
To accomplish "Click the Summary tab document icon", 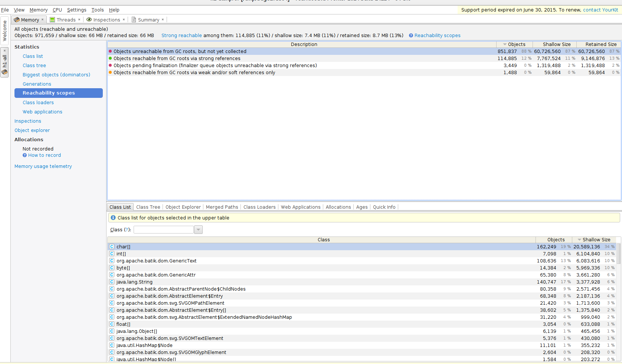I will (x=134, y=20).
